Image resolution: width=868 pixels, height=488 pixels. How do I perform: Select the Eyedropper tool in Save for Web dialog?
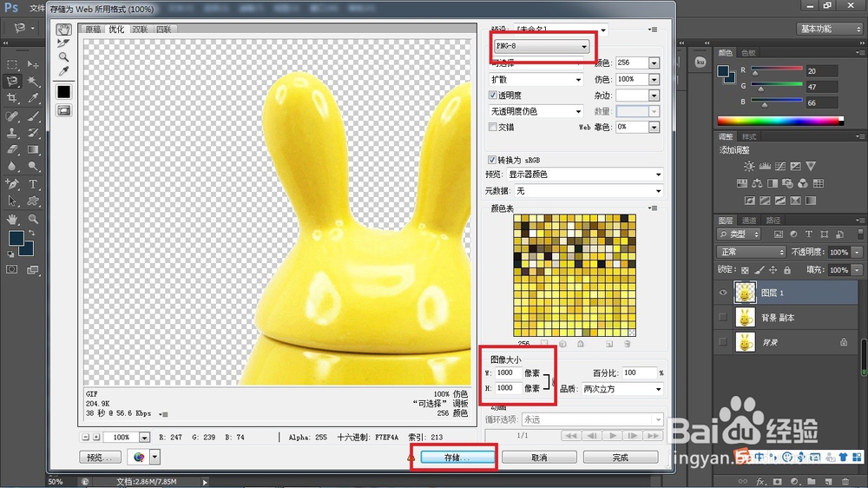coord(63,71)
